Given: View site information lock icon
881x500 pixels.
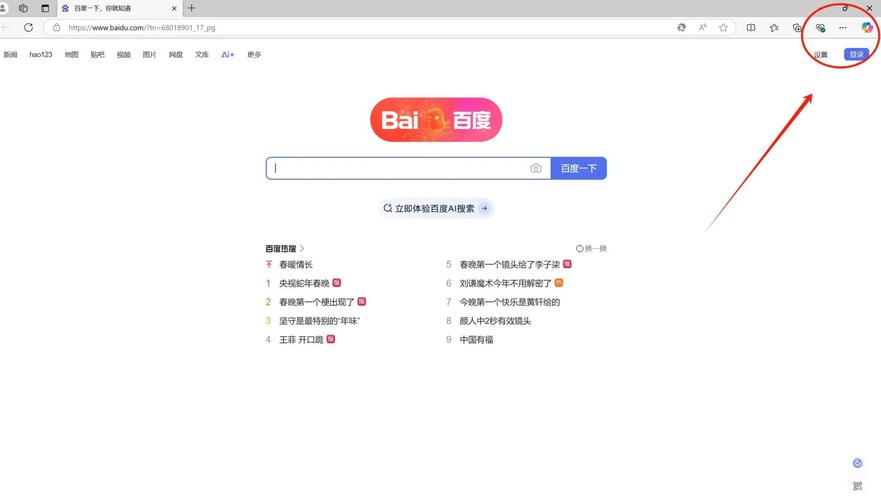Looking at the screenshot, I should pos(57,28).
